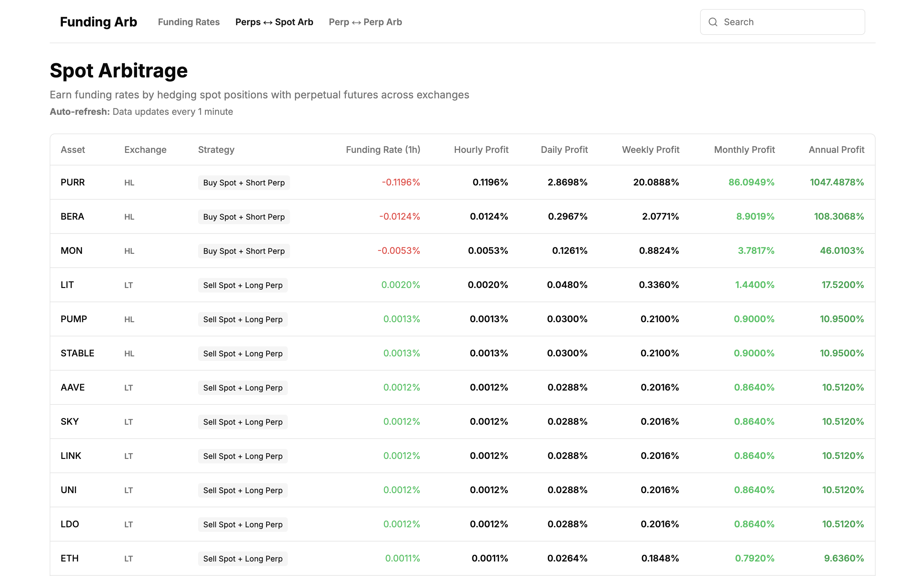Click PURR's red funding rate value
The image size is (924, 576).
click(x=400, y=183)
